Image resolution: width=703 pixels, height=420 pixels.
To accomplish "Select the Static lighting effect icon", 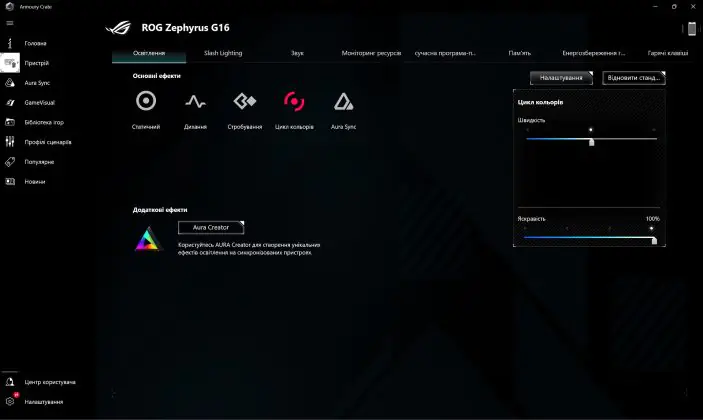I will pos(146,101).
